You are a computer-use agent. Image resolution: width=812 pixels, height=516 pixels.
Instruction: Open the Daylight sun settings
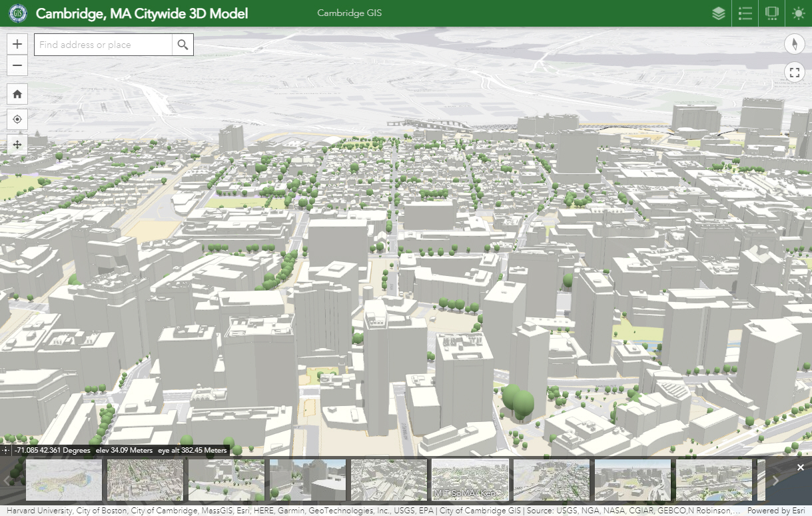point(799,13)
